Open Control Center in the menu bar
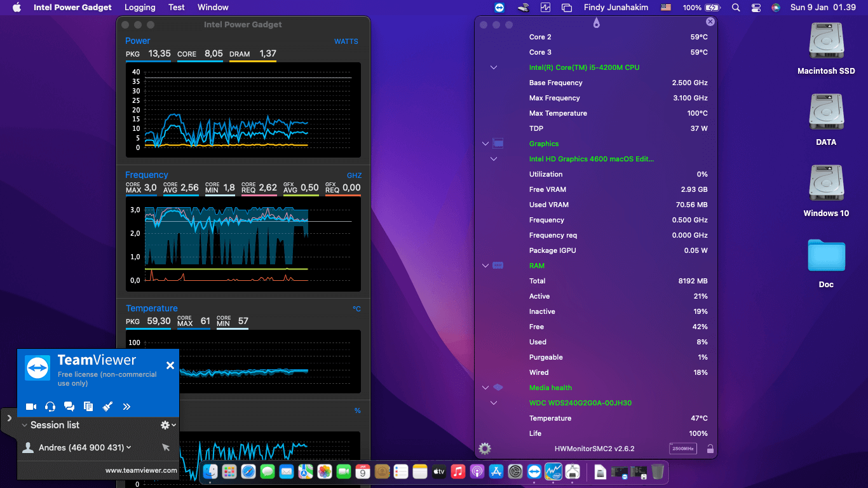The image size is (868, 488). point(756,8)
